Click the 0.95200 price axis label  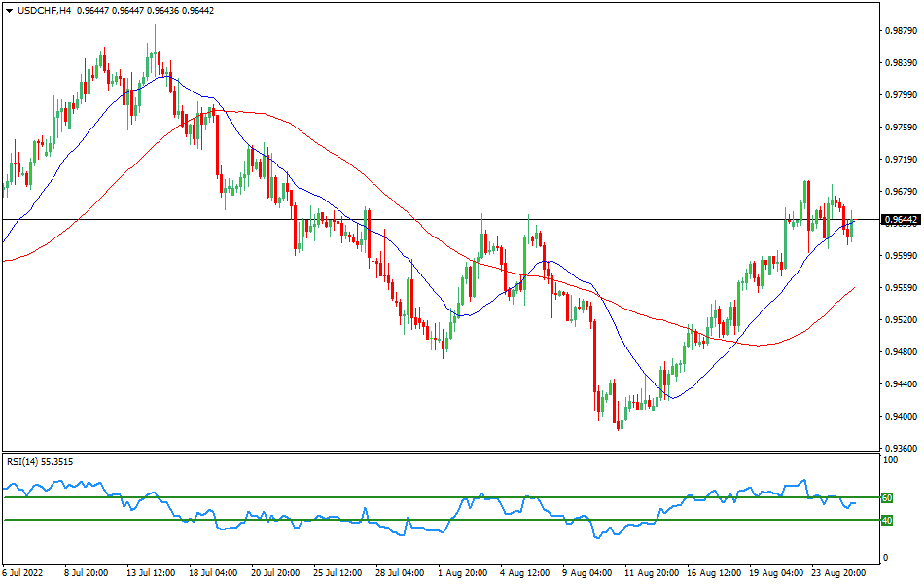[x=899, y=320]
